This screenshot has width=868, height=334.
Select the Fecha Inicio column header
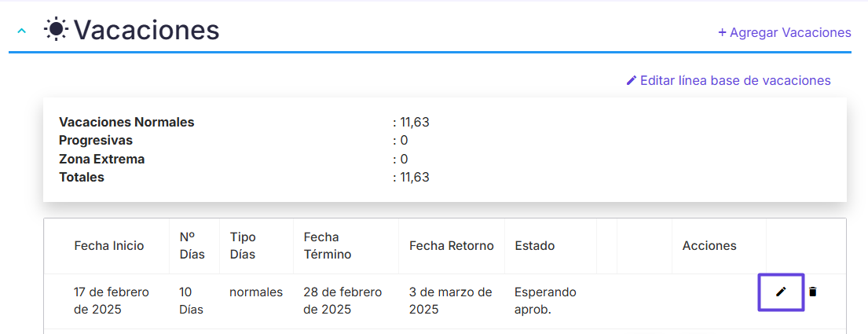point(109,246)
